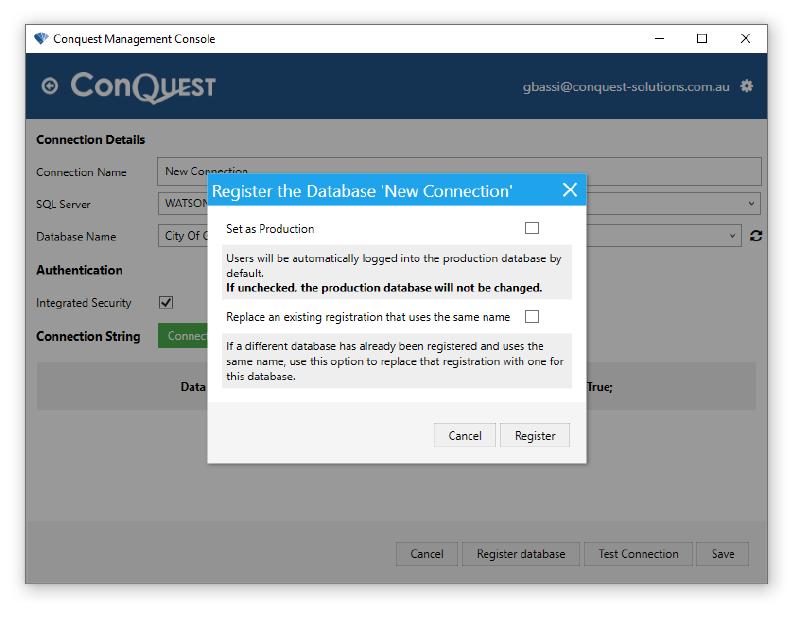Expand the Database Name dropdown arrow
The height and width of the screenshot is (618, 800).
(x=732, y=236)
